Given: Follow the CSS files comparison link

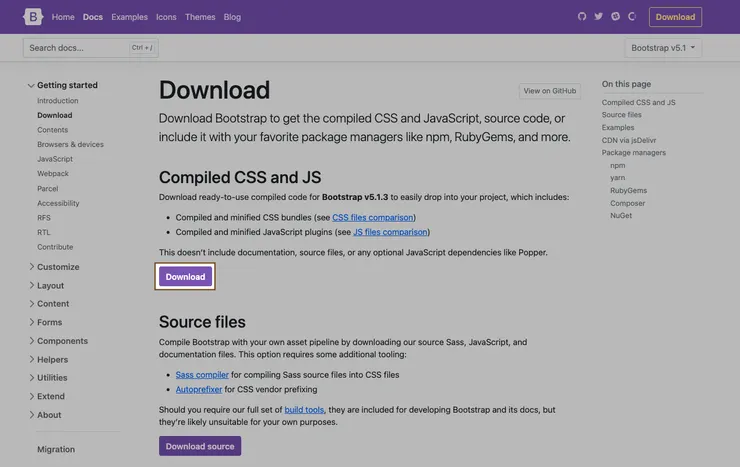Looking at the screenshot, I should pyautogui.click(x=372, y=217).
